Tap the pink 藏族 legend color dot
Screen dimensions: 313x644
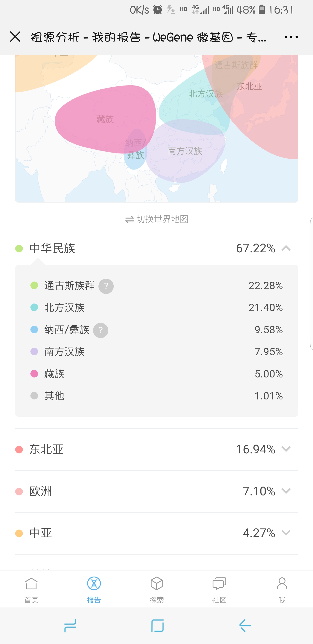tap(34, 374)
